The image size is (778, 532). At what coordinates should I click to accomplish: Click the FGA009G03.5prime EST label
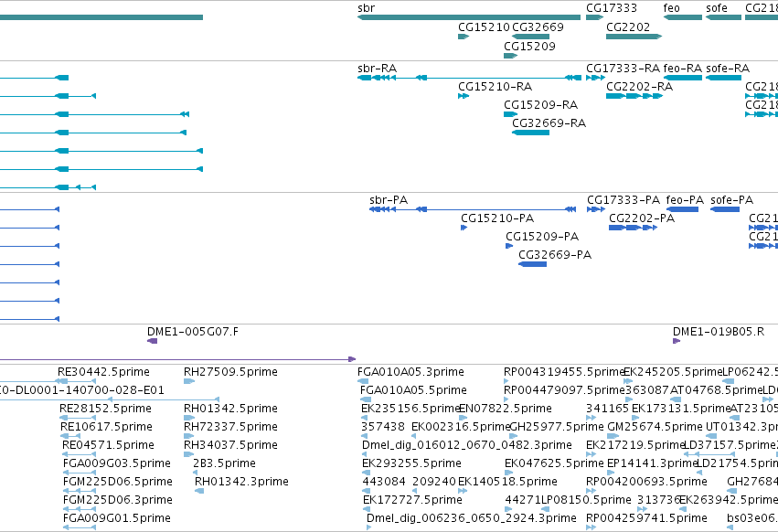coord(117,464)
